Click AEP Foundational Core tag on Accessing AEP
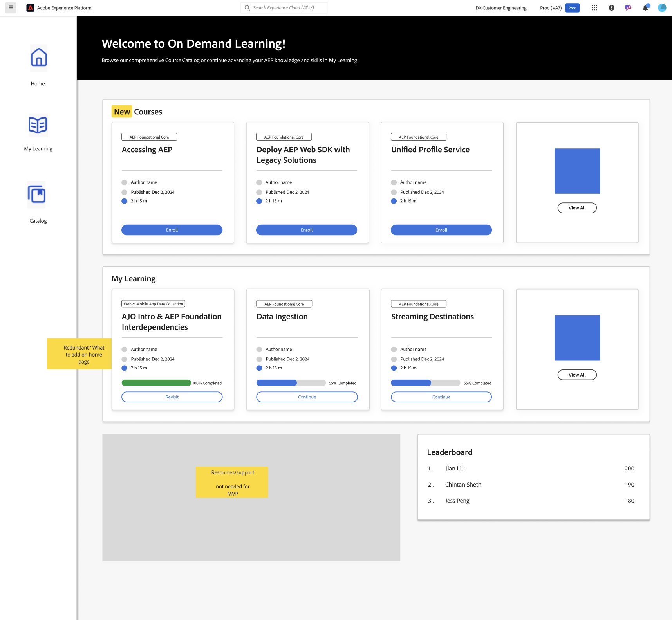 (149, 137)
